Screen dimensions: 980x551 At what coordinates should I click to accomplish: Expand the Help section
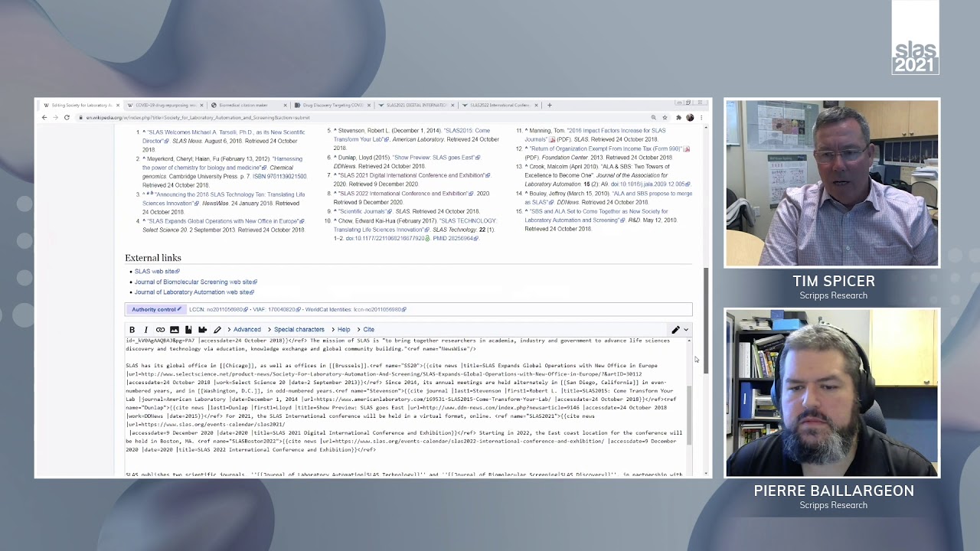click(341, 330)
